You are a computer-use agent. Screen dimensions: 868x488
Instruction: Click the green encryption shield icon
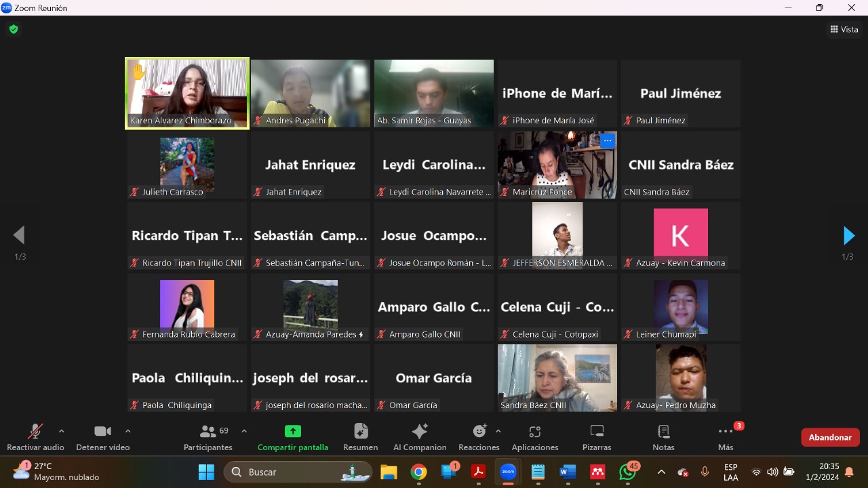click(13, 29)
